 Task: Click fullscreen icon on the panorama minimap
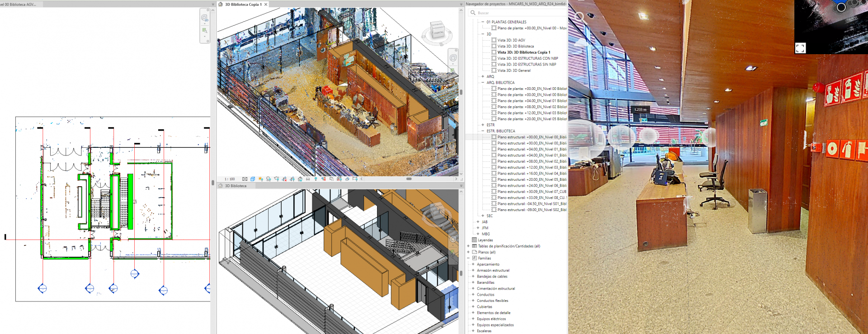click(x=800, y=48)
